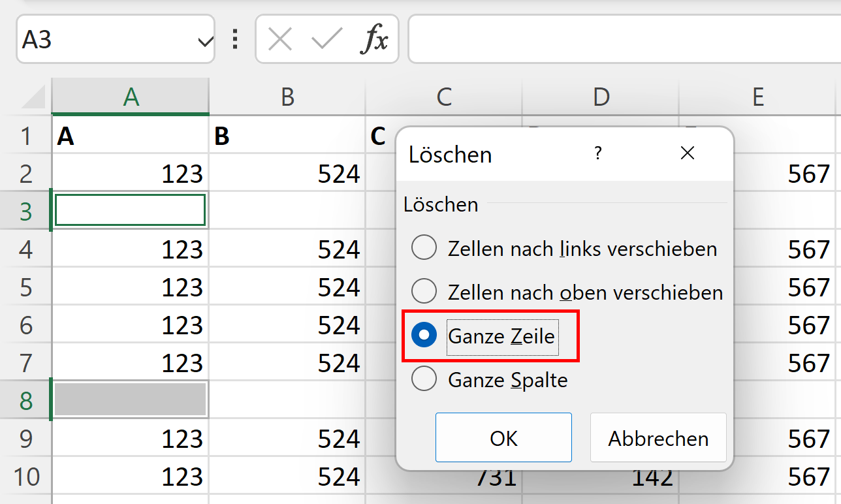Expand the Name Box dropdown arrow
Image resolution: width=841 pixels, height=504 pixels.
click(x=204, y=42)
